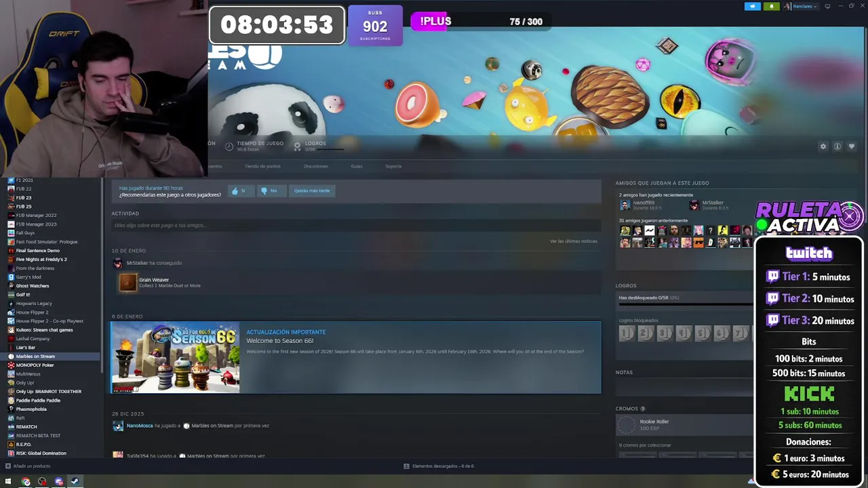
Task: Select F1 Manager 2022 in library
Action: click(36, 216)
